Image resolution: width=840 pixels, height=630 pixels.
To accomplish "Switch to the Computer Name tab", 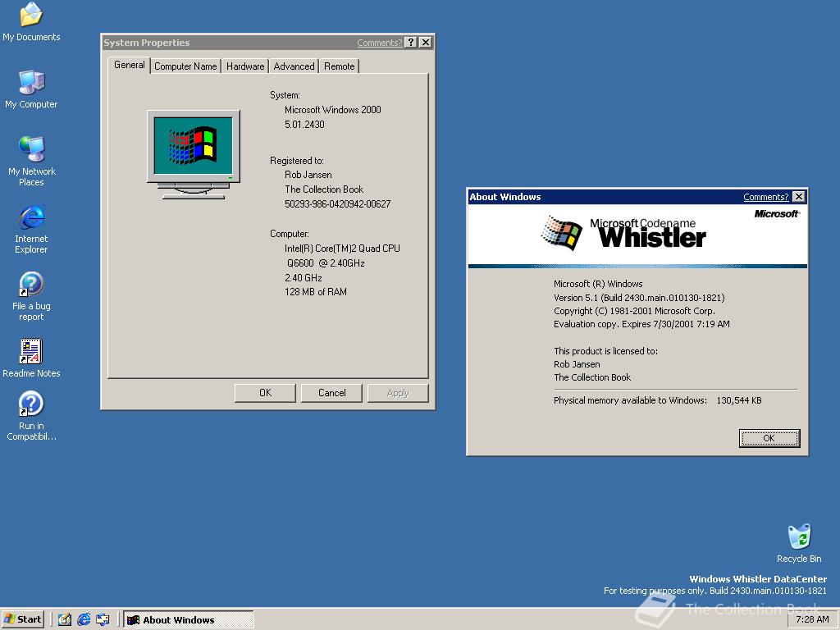I will [185, 66].
